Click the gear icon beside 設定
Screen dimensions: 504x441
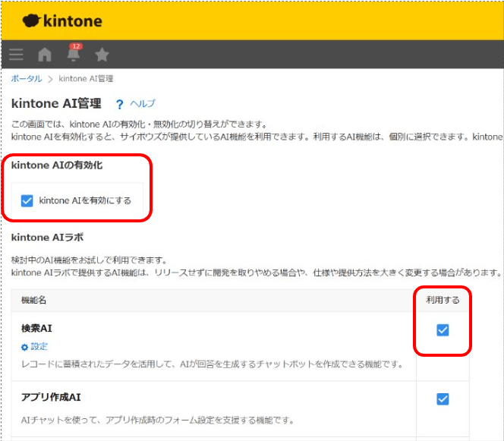[24, 347]
